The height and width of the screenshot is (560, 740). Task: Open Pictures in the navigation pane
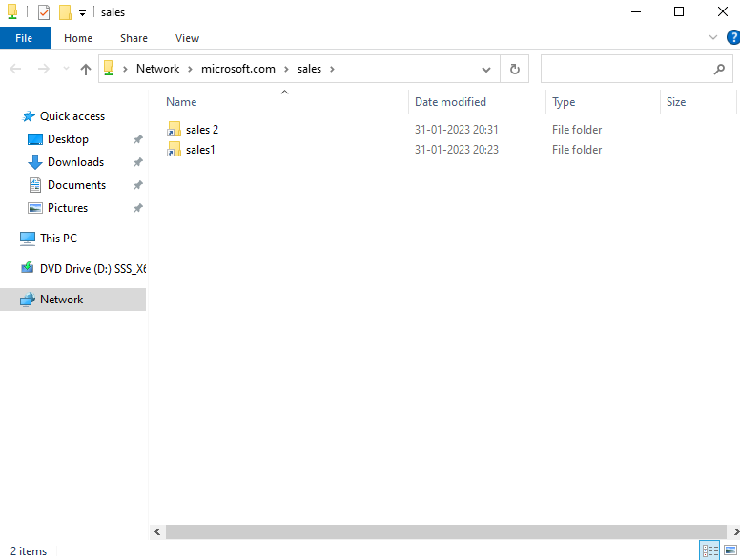pos(68,208)
